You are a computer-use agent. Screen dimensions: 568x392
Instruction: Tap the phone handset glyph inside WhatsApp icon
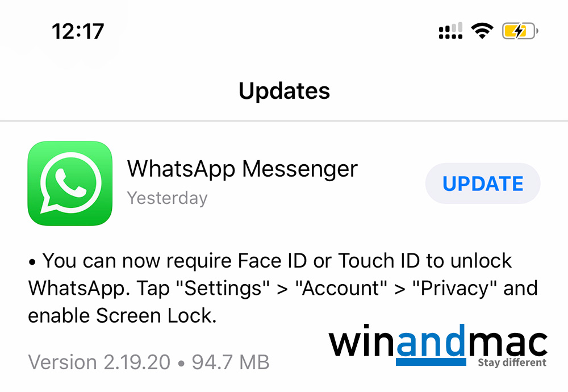pyautogui.click(x=70, y=182)
